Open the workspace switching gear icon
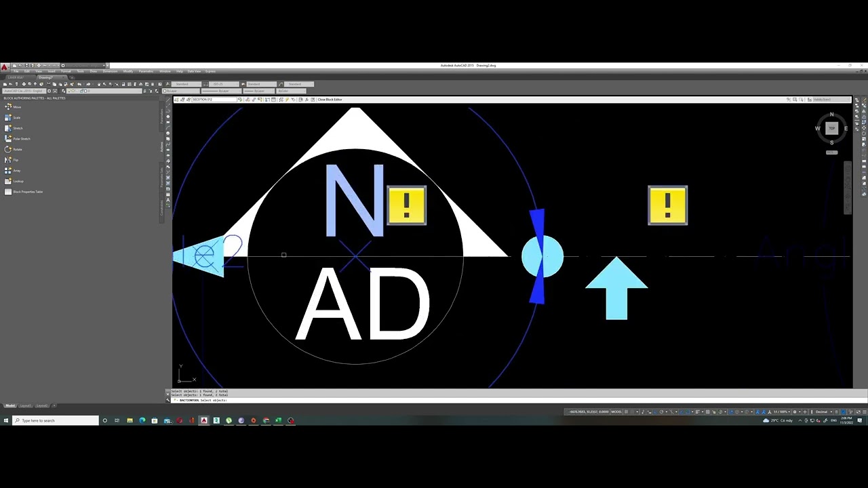The image size is (868, 488). 795,411
